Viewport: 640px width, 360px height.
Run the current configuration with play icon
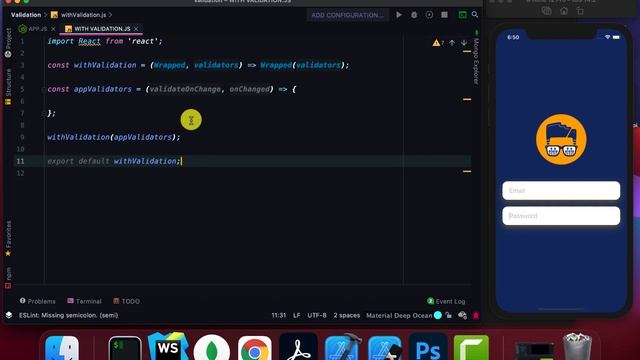tap(399, 15)
